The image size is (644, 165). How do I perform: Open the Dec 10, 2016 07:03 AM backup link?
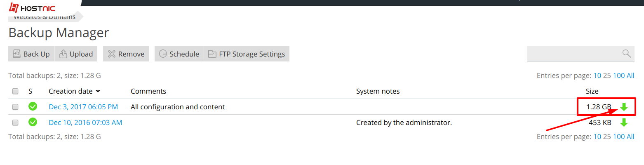coord(85,123)
